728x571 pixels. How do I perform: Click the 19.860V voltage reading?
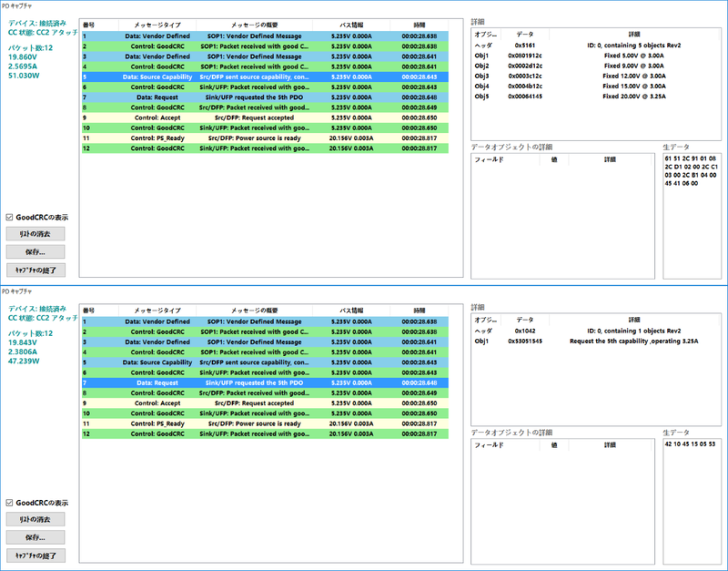[24, 56]
